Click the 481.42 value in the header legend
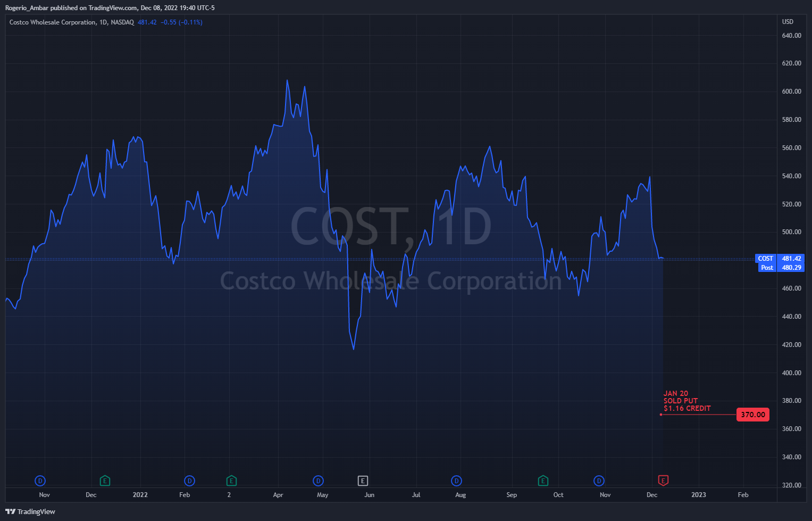The height and width of the screenshot is (521, 812). [x=147, y=22]
